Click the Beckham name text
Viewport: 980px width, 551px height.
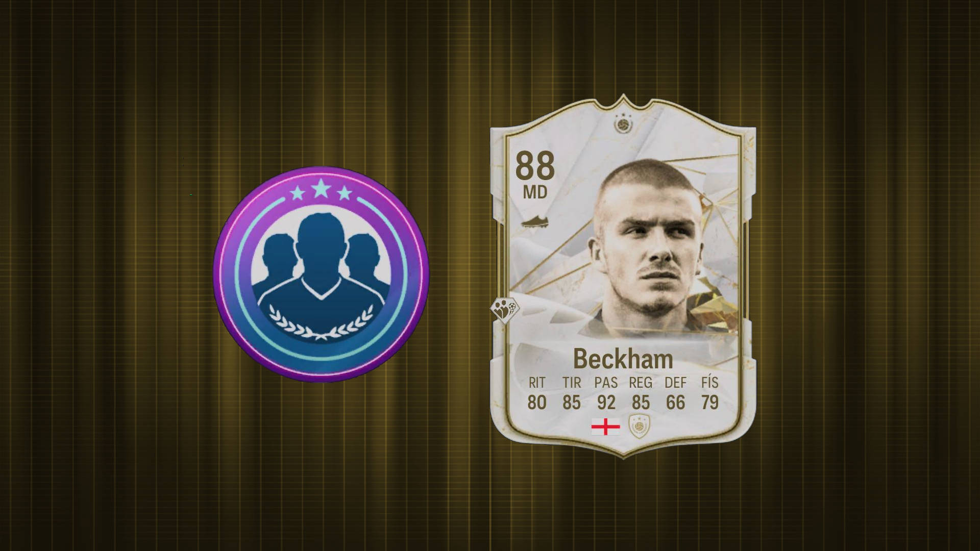click(x=623, y=359)
